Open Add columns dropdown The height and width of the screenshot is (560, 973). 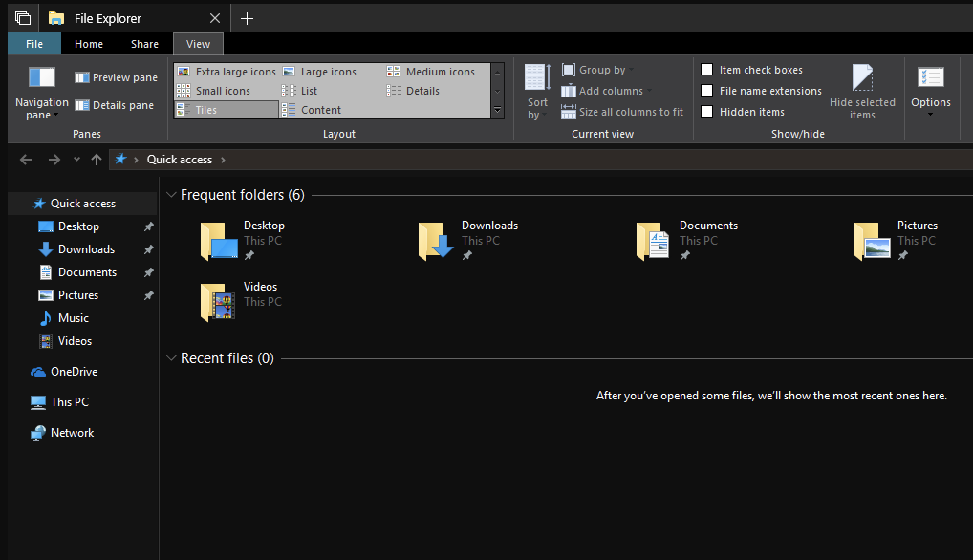click(607, 91)
